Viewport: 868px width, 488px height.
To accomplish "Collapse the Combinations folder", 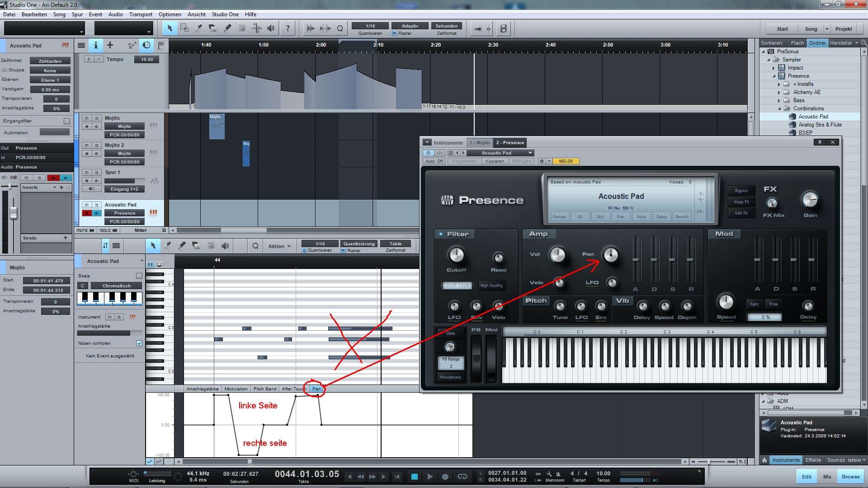I will [779, 108].
